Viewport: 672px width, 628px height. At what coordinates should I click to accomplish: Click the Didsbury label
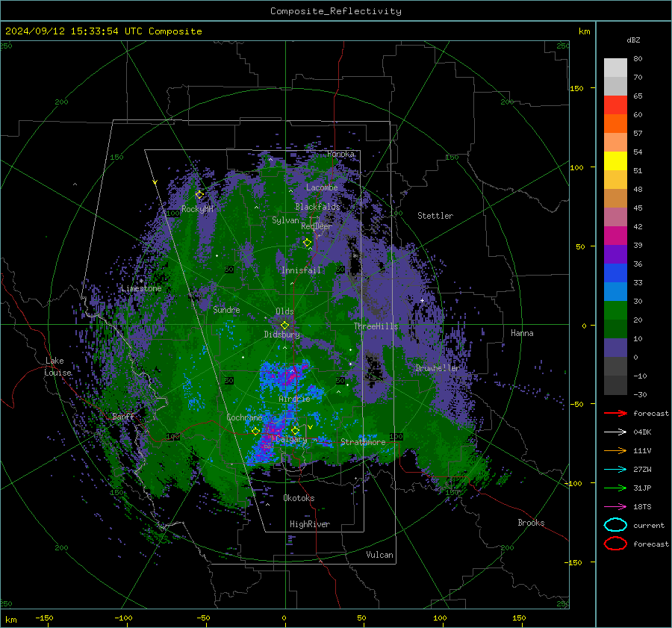tap(281, 334)
